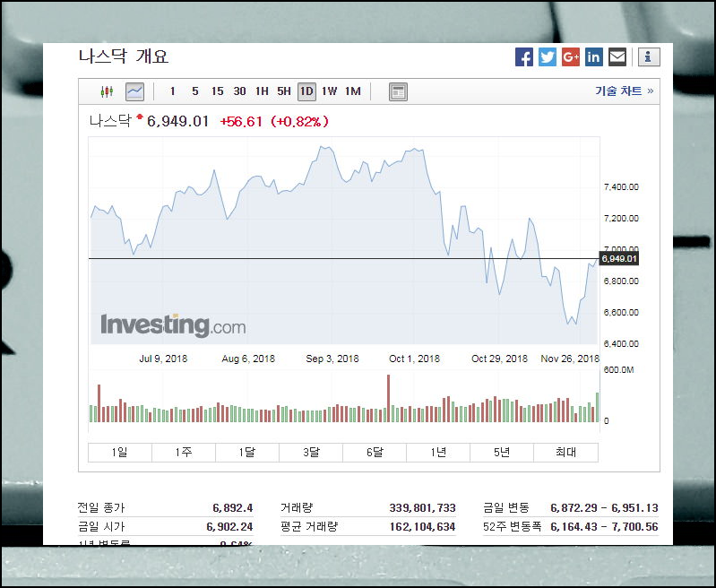Choose the 5H interval
This screenshot has height=588, width=716.
(284, 91)
